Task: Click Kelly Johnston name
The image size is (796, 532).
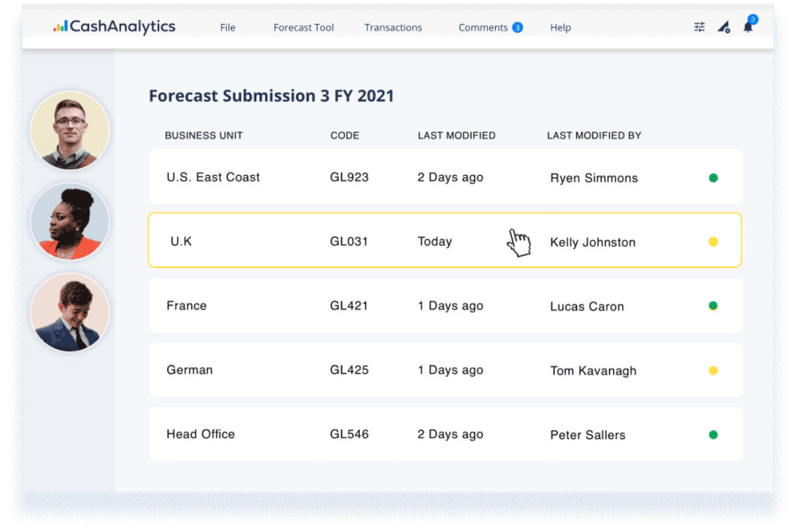Action: 593,242
